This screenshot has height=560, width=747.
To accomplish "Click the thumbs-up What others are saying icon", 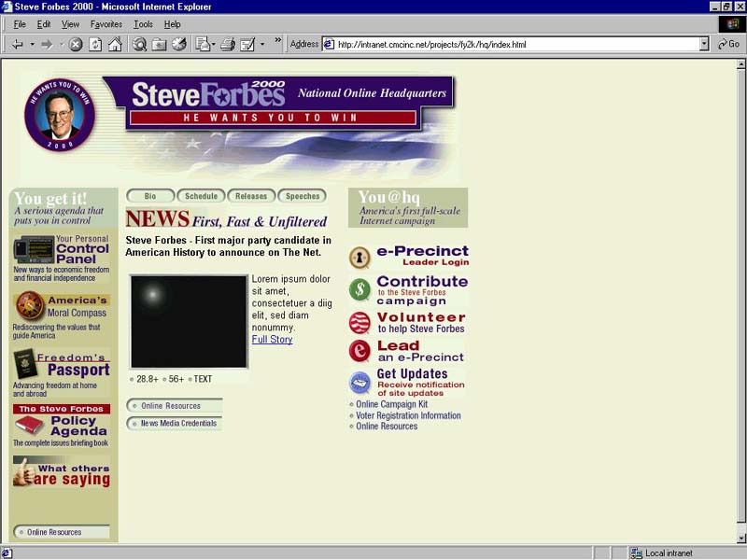I will [x=24, y=472].
